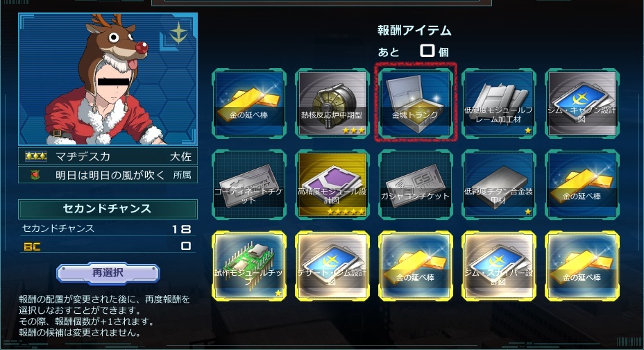Select the 熱核反応炉中期型 reward item

[332, 103]
